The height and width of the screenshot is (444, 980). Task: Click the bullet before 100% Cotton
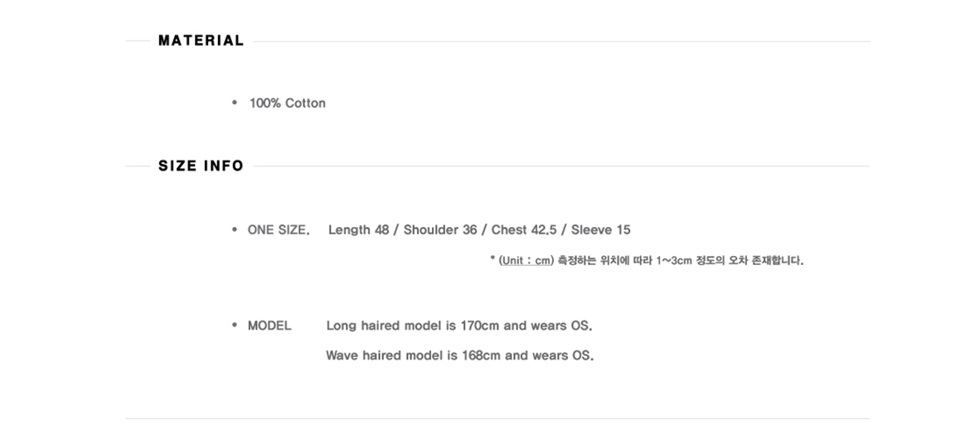click(x=235, y=103)
